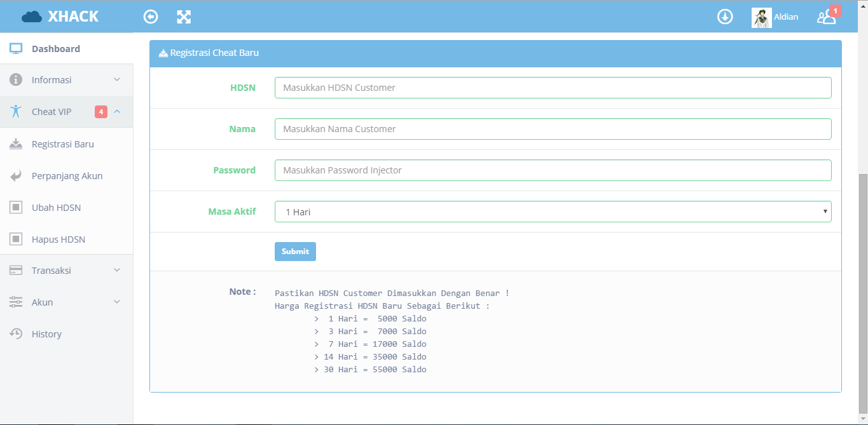868x425 pixels.
Task: Click the History clock icon
Action: [16, 333]
